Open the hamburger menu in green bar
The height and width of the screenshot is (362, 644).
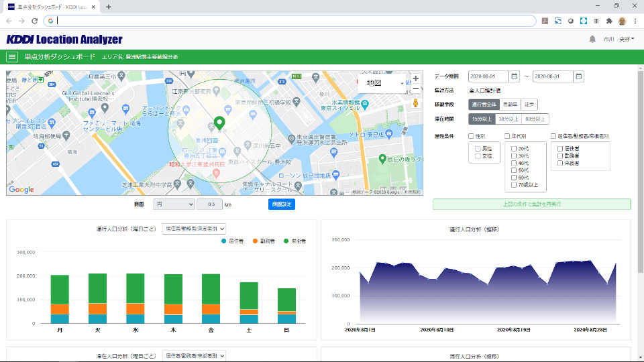12,57
